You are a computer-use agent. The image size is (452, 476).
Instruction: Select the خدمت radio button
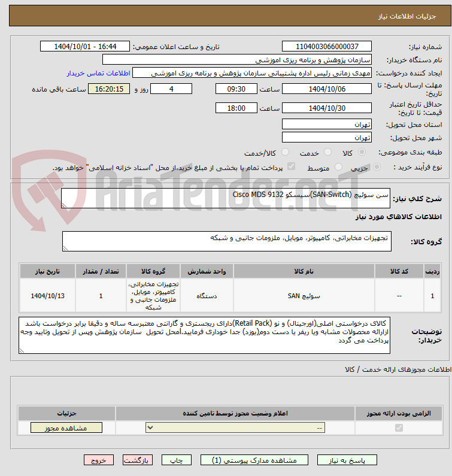point(327,152)
